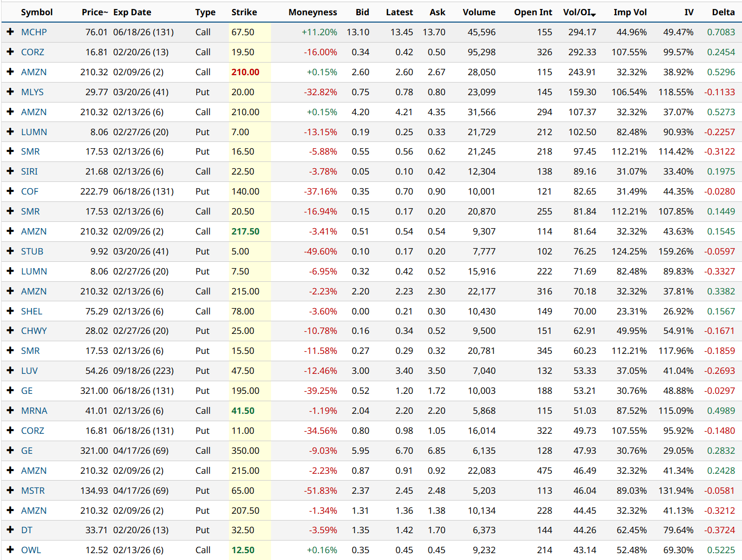This screenshot has width=742, height=560.
Task: Open the CHWY symbol link
Action: pos(34,331)
